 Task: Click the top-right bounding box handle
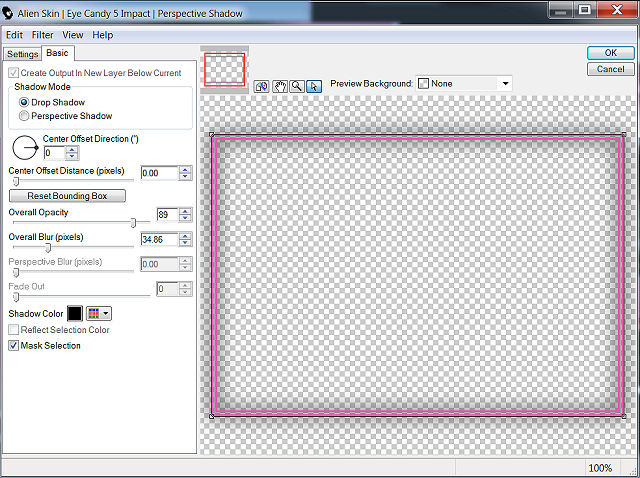[624, 134]
